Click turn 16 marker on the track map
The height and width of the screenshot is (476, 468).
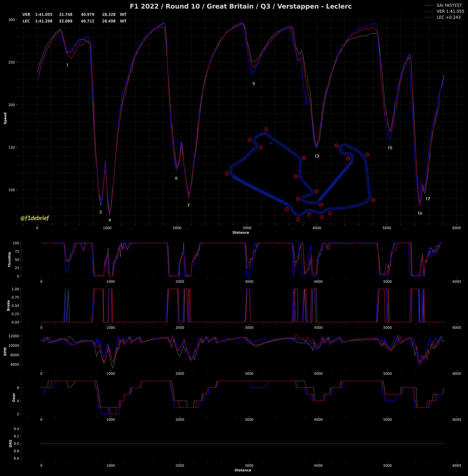click(261, 148)
